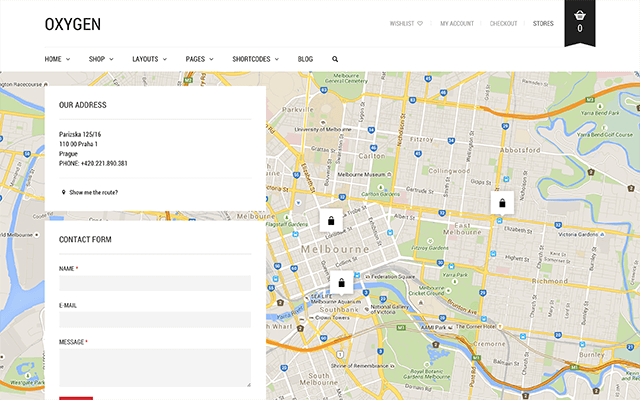
Task: Click the store marker near Flagstaff Gardens
Action: pyautogui.click(x=332, y=190)
